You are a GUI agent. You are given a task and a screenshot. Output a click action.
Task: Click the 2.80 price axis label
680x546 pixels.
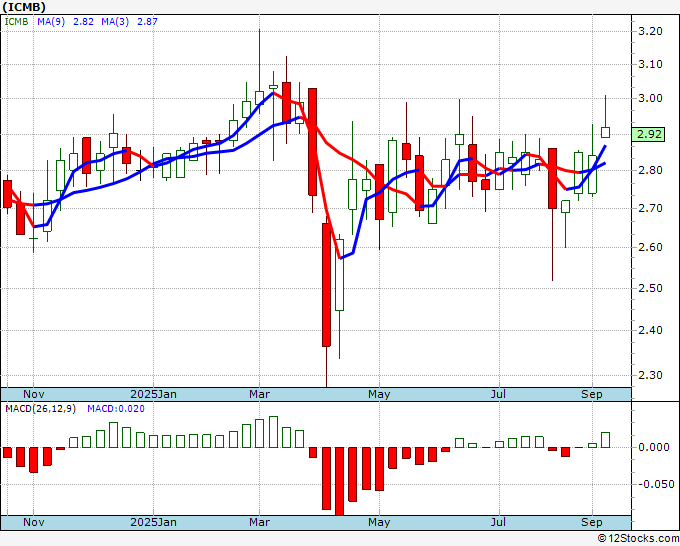pos(650,170)
